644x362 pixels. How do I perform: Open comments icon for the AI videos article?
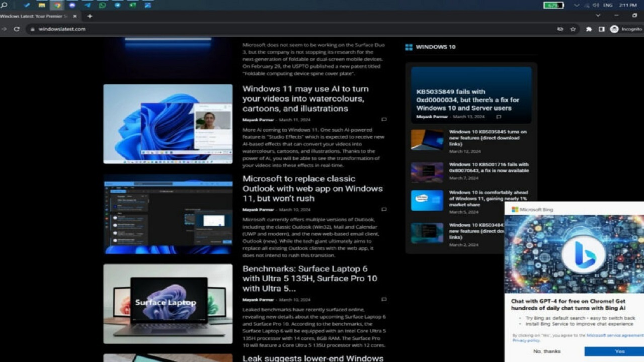384,120
